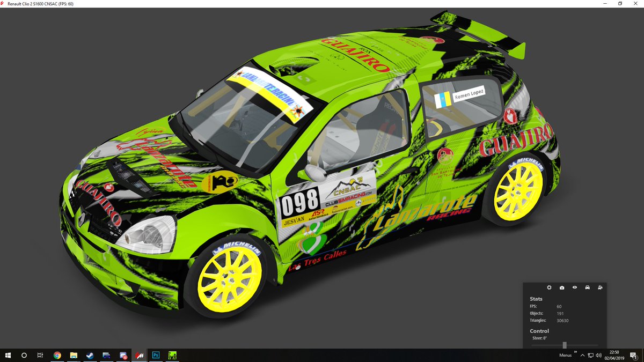Image resolution: width=644 pixels, height=362 pixels.
Task: Open the blue car app on taskbar
Action: [x=107, y=355]
